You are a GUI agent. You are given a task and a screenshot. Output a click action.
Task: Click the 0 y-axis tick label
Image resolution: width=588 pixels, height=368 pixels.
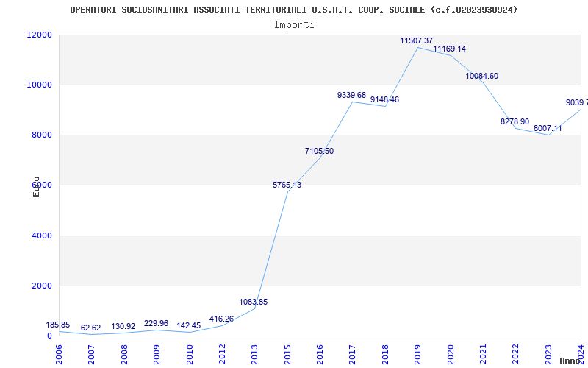point(49,336)
